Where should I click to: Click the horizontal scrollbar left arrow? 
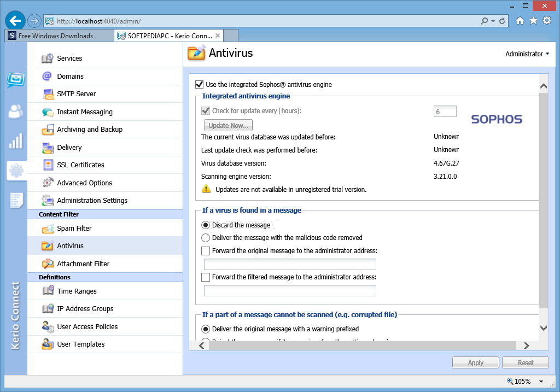click(202, 346)
